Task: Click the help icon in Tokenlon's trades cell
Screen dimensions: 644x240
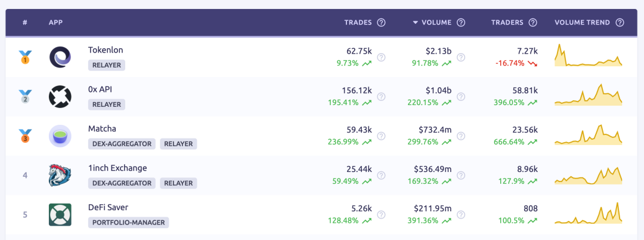Action: pyautogui.click(x=382, y=57)
